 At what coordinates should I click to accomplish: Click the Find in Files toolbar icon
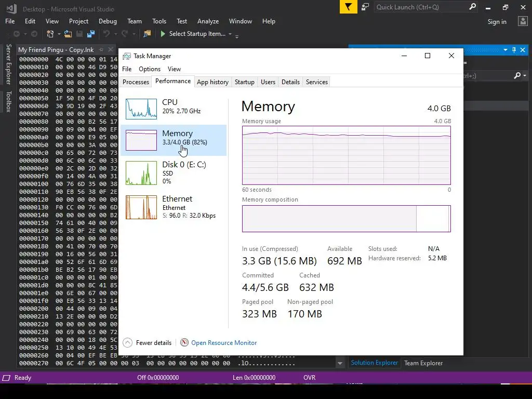pyautogui.click(x=147, y=34)
